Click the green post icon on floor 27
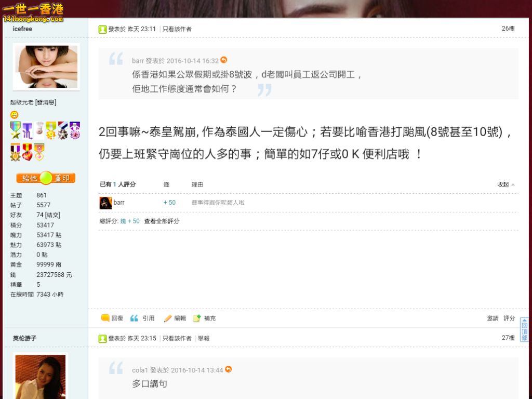 point(102,338)
